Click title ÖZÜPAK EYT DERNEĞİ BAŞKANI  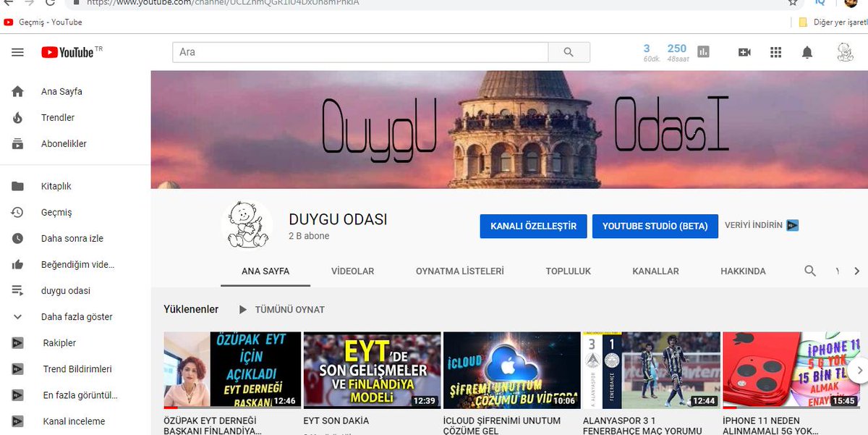click(213, 426)
